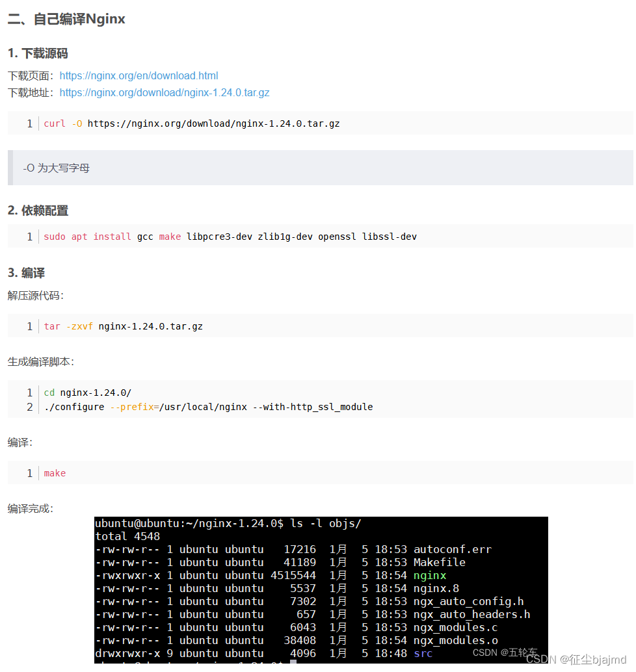636x672 pixels.
Task: Click ngx_modules.o in the terminal listing
Action: pos(455,641)
